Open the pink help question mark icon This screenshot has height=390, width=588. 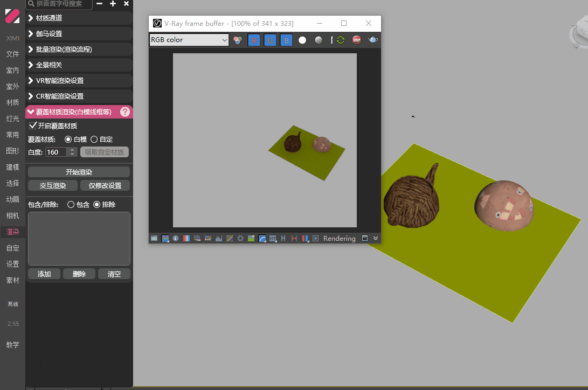tap(125, 112)
